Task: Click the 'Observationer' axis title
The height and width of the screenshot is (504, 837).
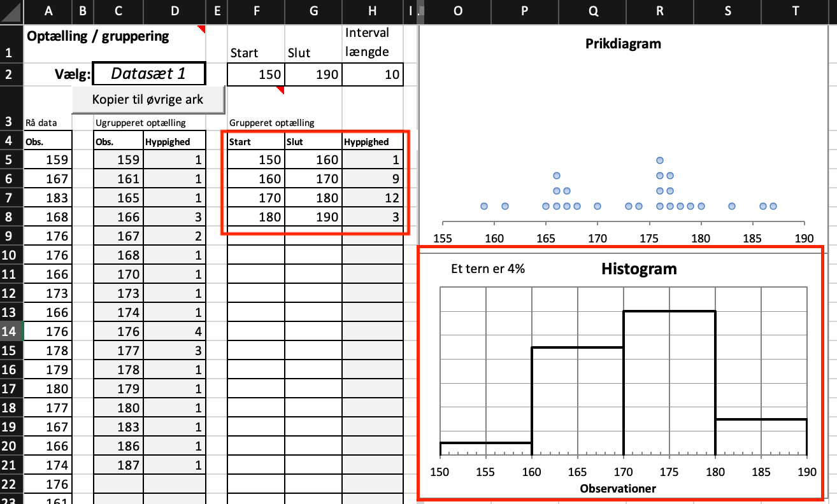Action: (618, 489)
